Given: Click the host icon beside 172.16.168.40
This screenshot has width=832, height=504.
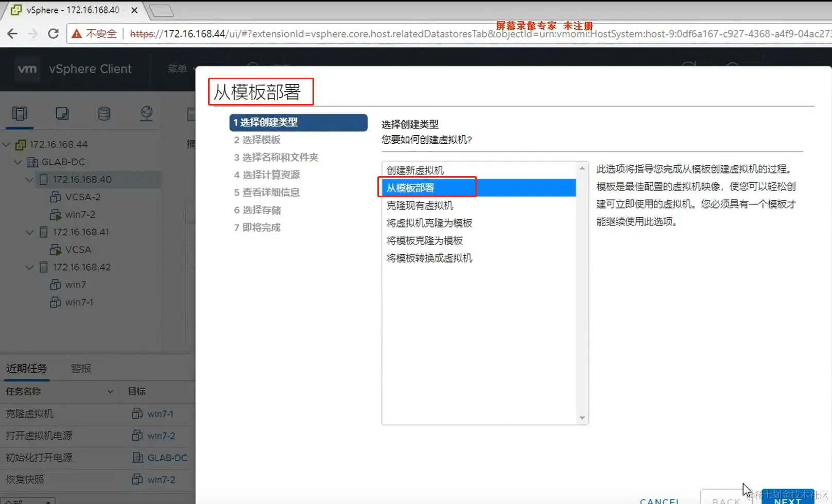Looking at the screenshot, I should (x=44, y=180).
